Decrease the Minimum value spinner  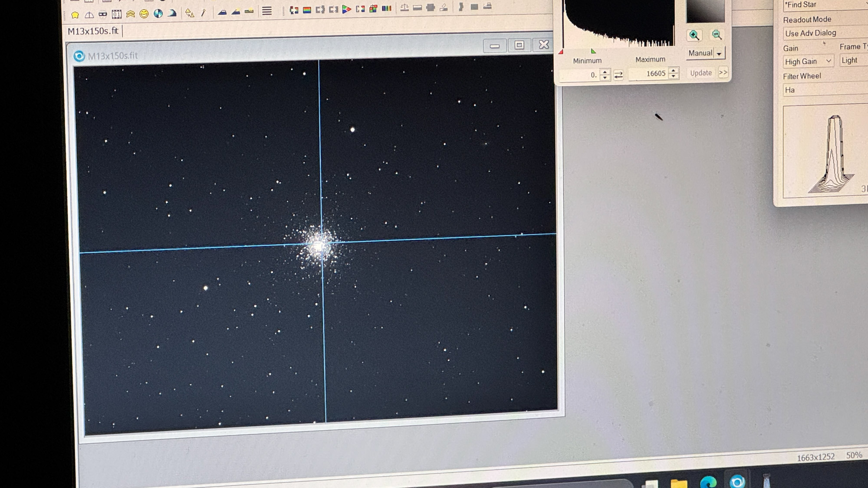pos(605,78)
